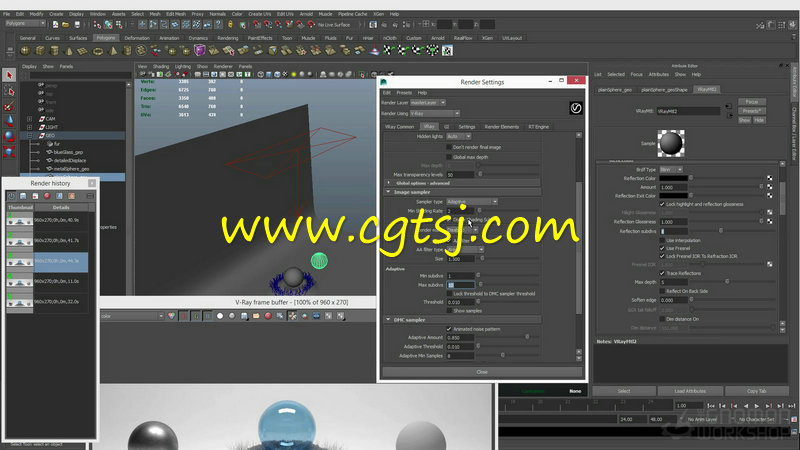This screenshot has width=800, height=450.
Task: Open the GI tab in Render Settings
Action: coord(446,127)
